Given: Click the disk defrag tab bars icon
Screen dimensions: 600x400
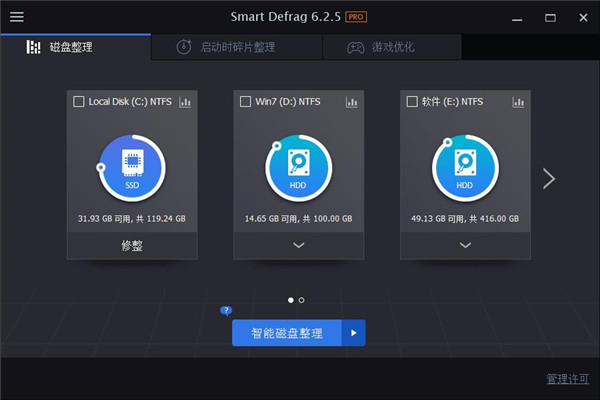Looking at the screenshot, I should click(x=33, y=47).
